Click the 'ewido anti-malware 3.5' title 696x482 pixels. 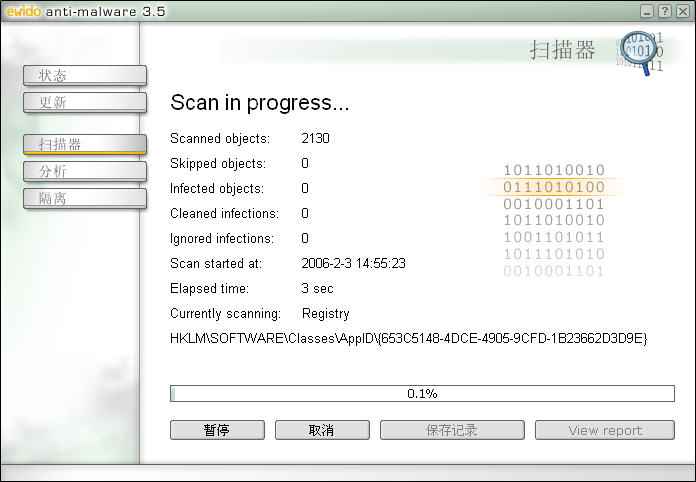[86, 11]
